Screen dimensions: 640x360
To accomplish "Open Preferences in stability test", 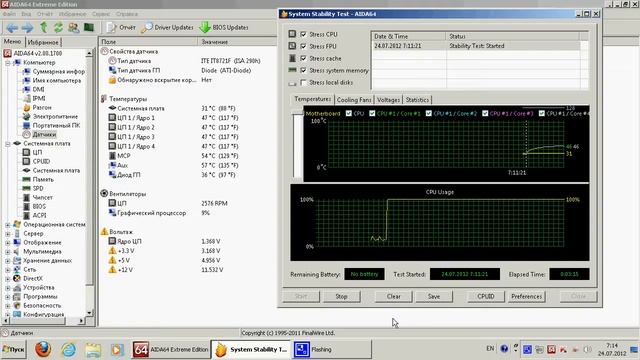I will (527, 296).
